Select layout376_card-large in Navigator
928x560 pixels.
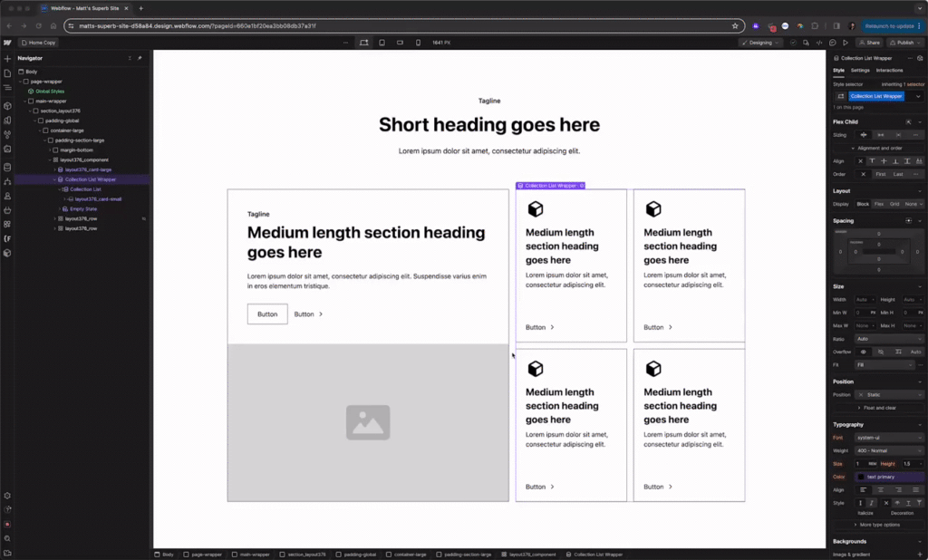pos(88,169)
